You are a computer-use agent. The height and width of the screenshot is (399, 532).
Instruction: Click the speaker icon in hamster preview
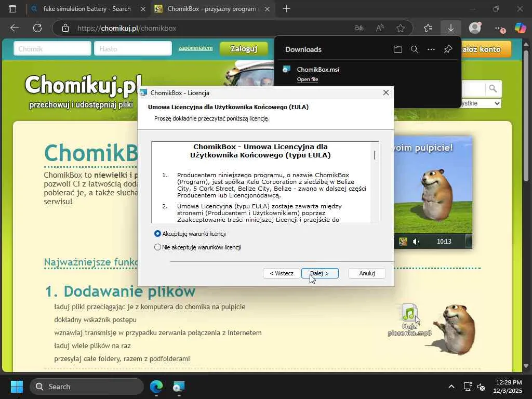click(x=416, y=242)
